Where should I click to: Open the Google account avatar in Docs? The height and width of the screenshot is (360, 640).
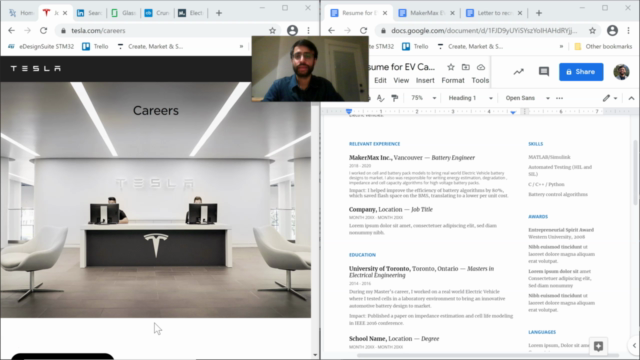click(621, 72)
